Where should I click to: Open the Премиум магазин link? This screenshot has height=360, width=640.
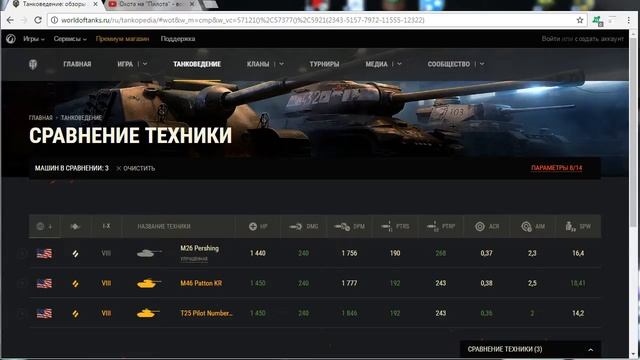122,39
